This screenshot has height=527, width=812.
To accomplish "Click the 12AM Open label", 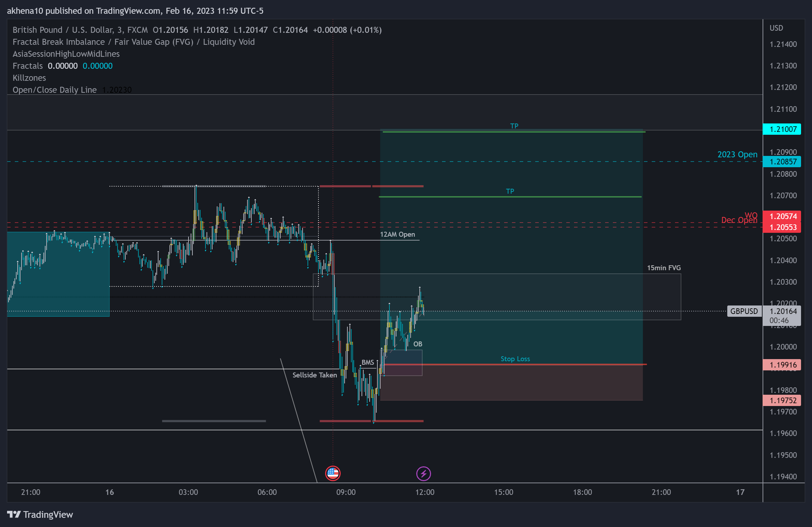I will pos(397,235).
